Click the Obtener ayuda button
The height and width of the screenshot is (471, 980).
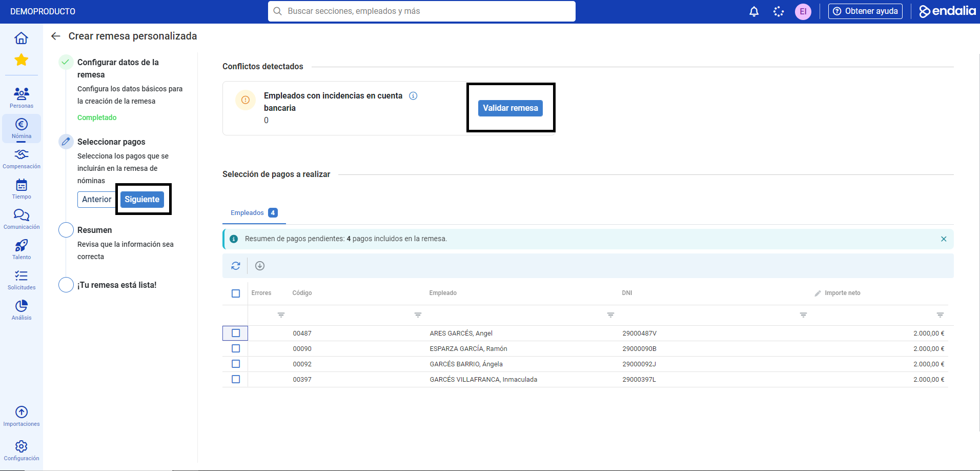pos(865,11)
